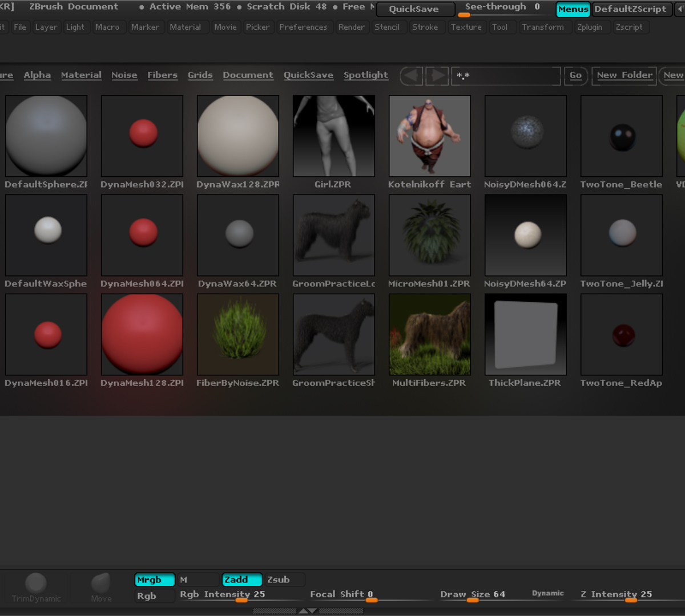Toggle the M material mode

198,579
